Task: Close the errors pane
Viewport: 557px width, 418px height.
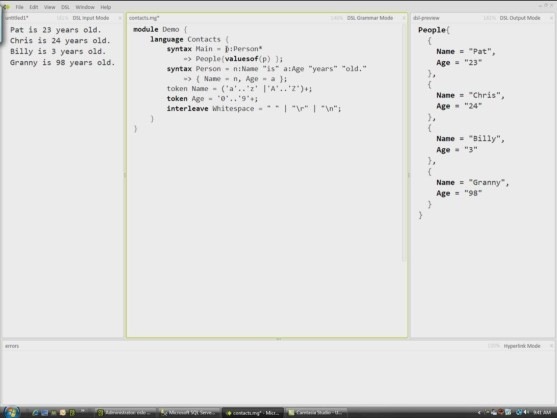Action: click(551, 346)
